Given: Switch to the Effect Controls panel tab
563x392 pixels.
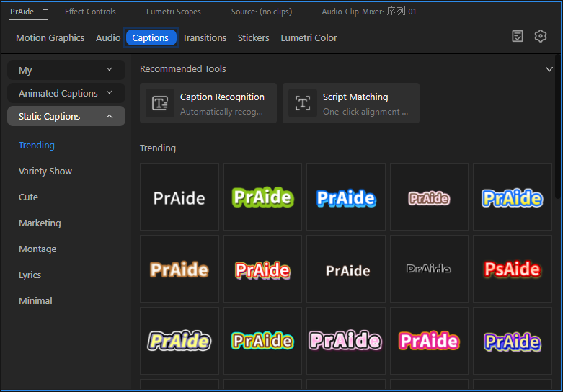Looking at the screenshot, I should 90,12.
